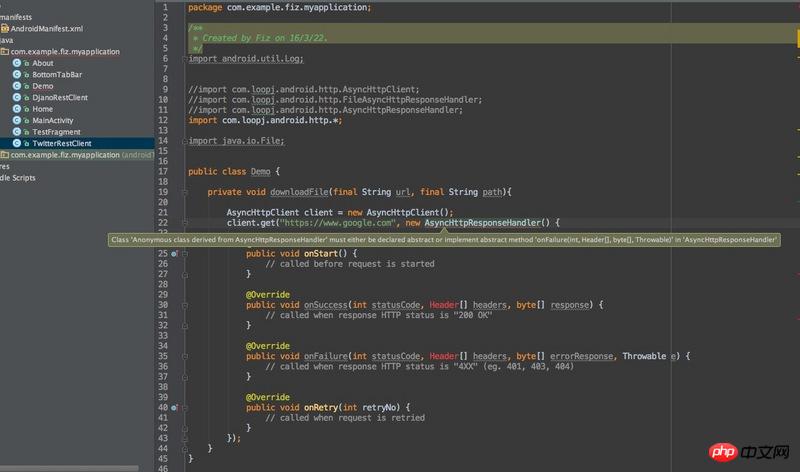
Task: Click '// called before request is started' comment
Action: tap(349, 264)
